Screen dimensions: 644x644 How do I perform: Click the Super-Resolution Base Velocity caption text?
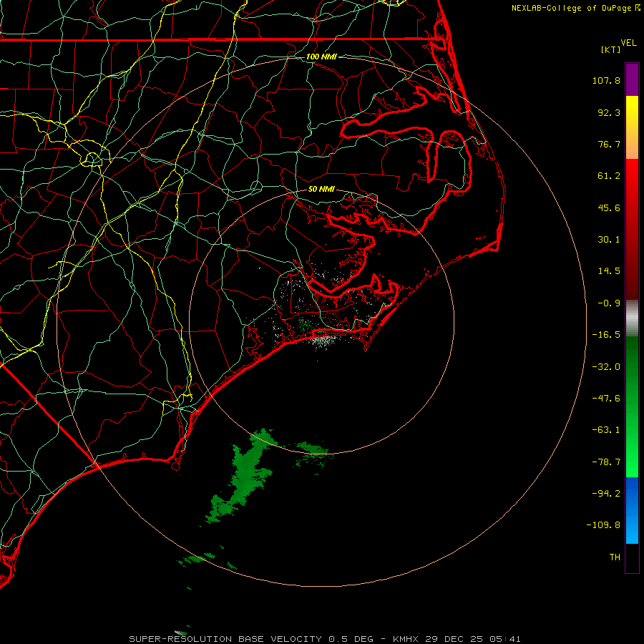click(x=325, y=639)
